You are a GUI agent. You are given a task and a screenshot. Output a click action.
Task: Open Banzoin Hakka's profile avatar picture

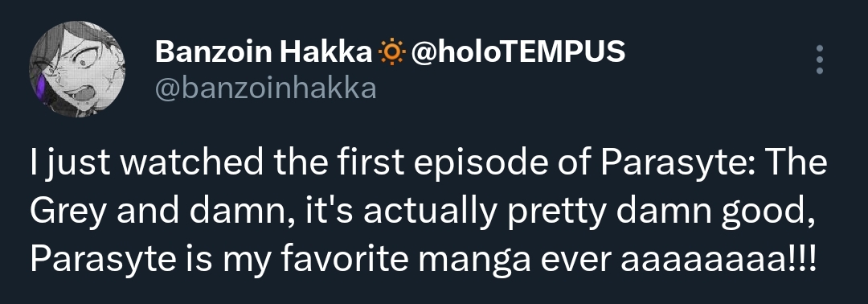click(x=77, y=69)
